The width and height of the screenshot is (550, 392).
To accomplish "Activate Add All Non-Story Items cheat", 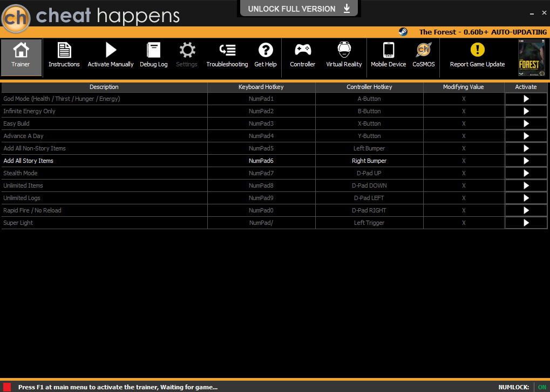I will pos(526,148).
